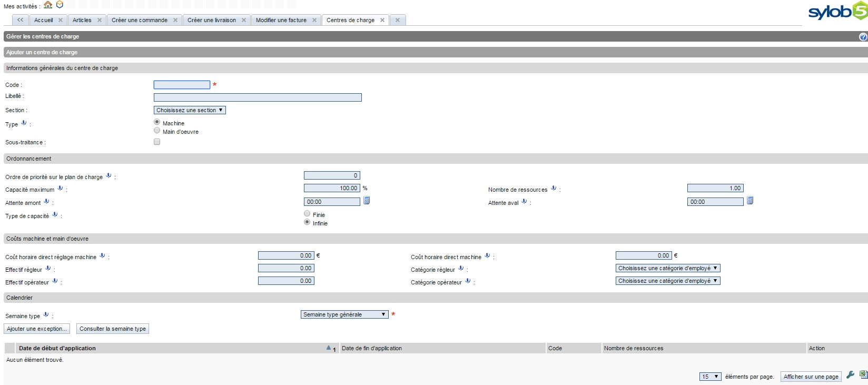Click info icon for Coût horaire direct machine

point(487,256)
